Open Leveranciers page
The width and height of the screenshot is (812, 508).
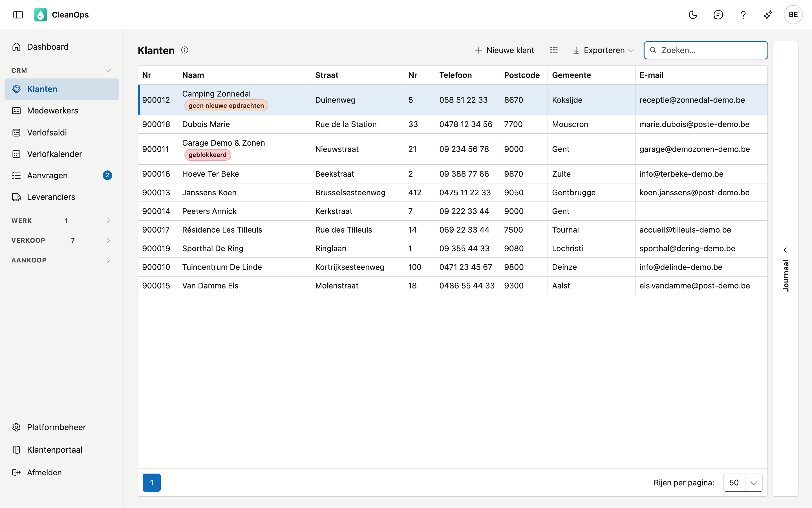tap(62, 197)
